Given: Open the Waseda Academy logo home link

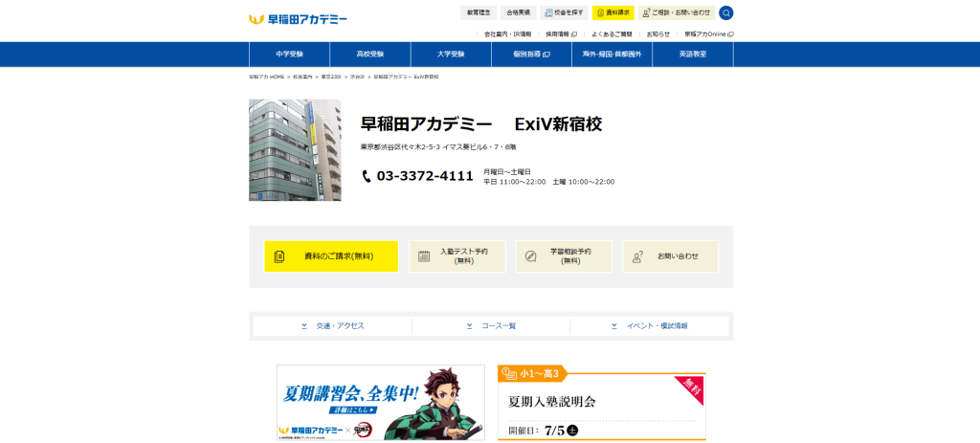Looking at the screenshot, I should click(x=299, y=19).
